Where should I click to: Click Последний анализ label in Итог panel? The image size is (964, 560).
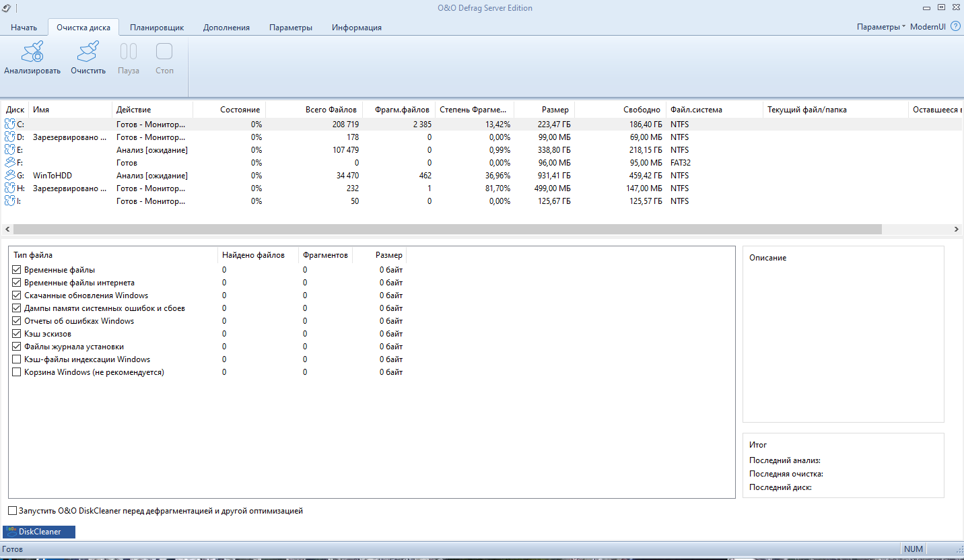click(785, 460)
